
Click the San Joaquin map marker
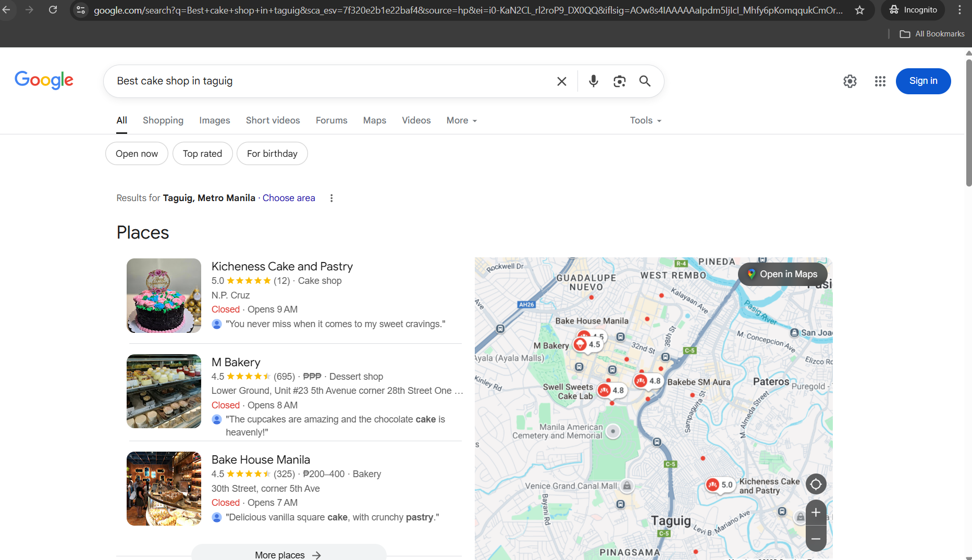(x=794, y=332)
